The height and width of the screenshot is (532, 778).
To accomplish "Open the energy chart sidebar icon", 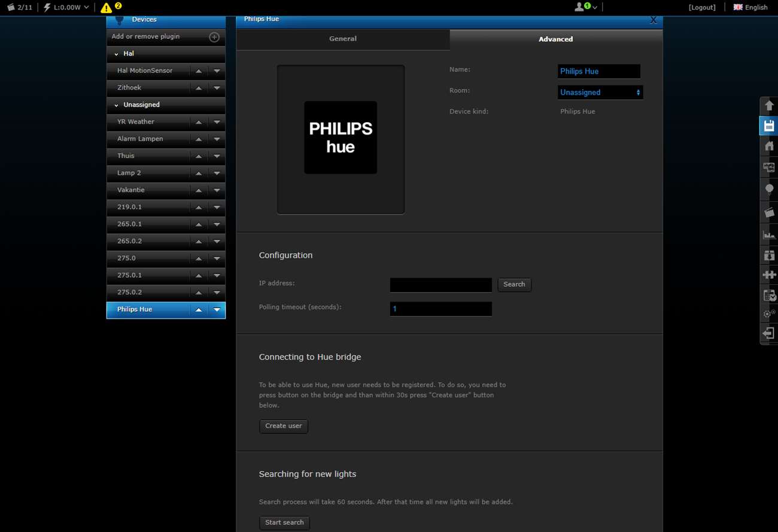I will 769,235.
